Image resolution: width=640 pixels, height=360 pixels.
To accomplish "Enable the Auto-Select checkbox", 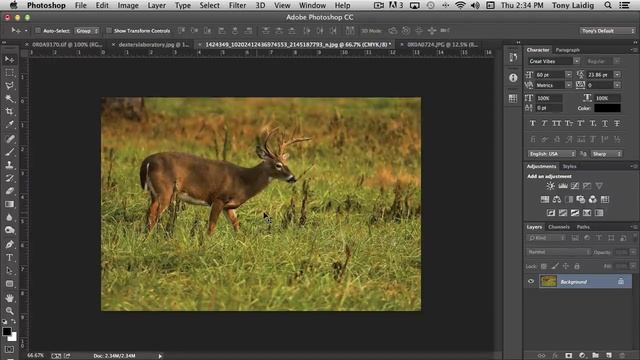I will [x=38, y=31].
